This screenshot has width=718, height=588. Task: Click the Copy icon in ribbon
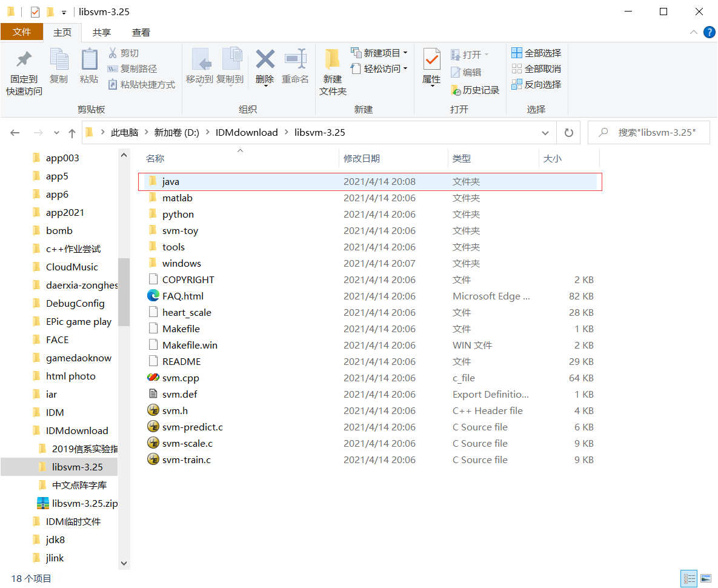pyautogui.click(x=59, y=59)
